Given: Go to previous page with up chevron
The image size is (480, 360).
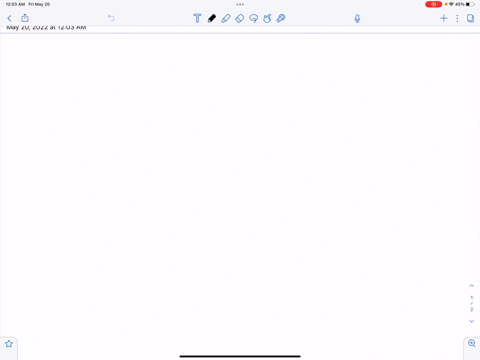Looking at the screenshot, I should (x=472, y=286).
